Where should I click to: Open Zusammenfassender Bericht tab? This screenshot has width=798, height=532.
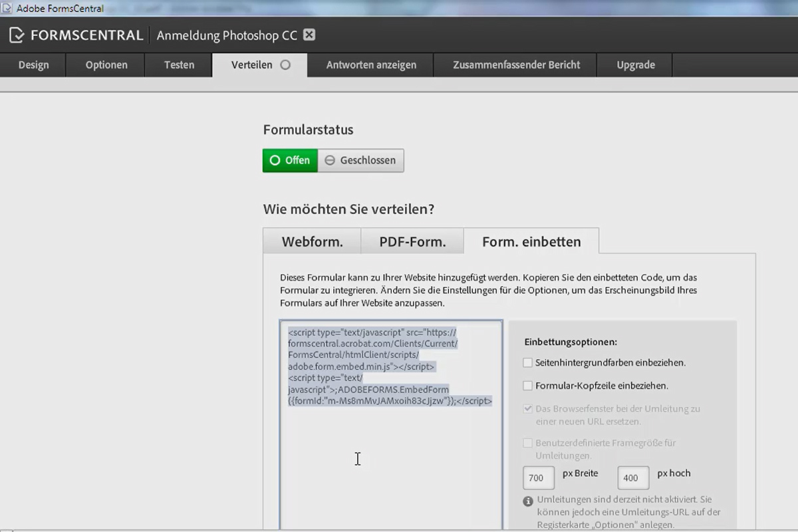pyautogui.click(x=516, y=65)
